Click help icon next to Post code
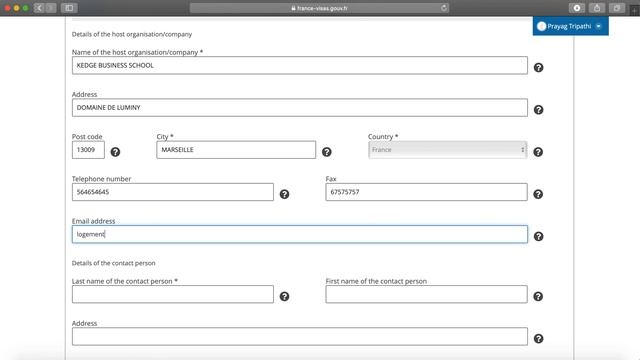 pyautogui.click(x=116, y=152)
